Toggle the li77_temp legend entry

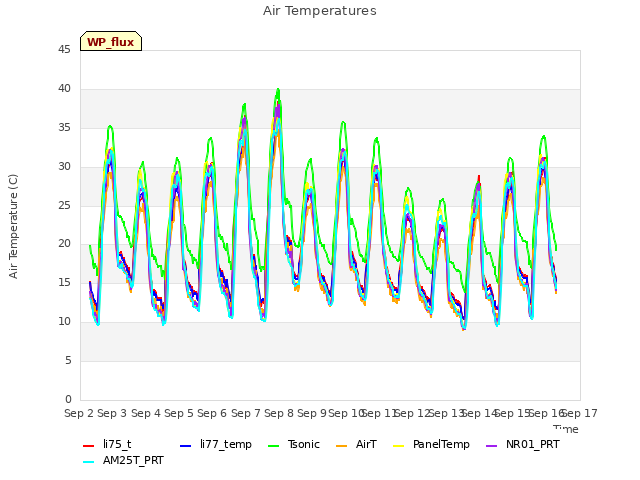(216, 444)
